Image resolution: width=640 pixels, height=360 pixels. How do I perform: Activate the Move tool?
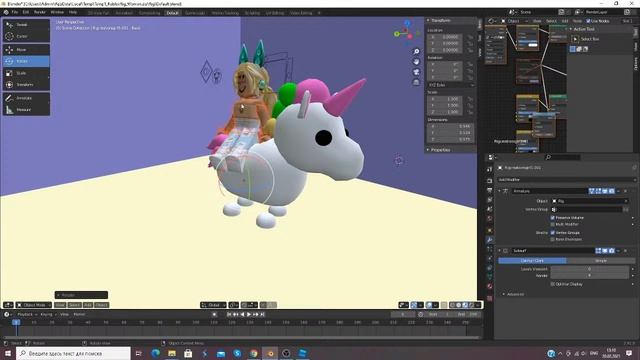tap(27, 49)
